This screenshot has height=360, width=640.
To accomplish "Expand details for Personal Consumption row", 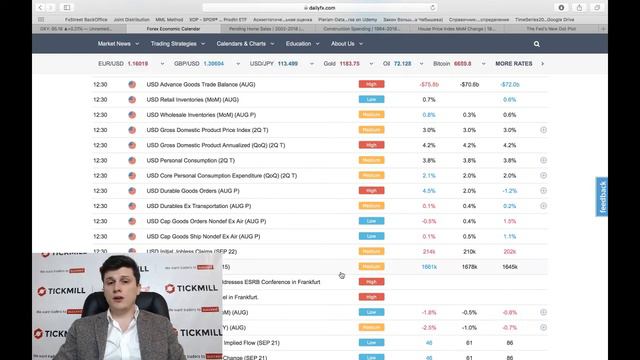I will tap(543, 160).
